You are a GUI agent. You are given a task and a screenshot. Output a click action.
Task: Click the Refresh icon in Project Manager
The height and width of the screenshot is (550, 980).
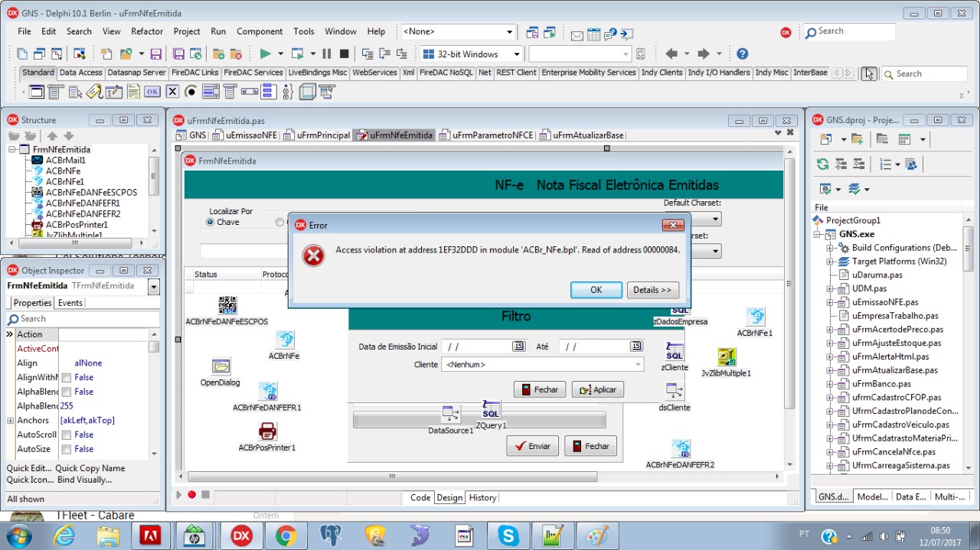click(x=822, y=164)
